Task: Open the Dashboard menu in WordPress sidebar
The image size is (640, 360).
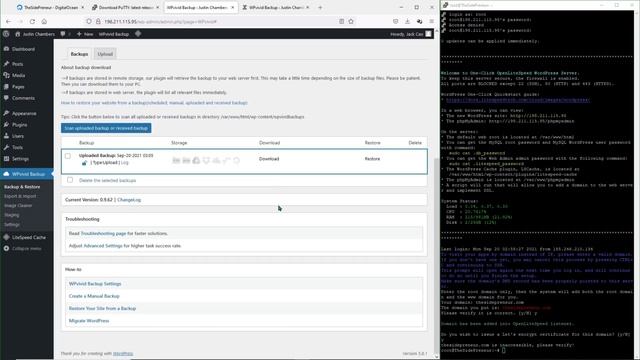Action: pyautogui.click(x=23, y=49)
